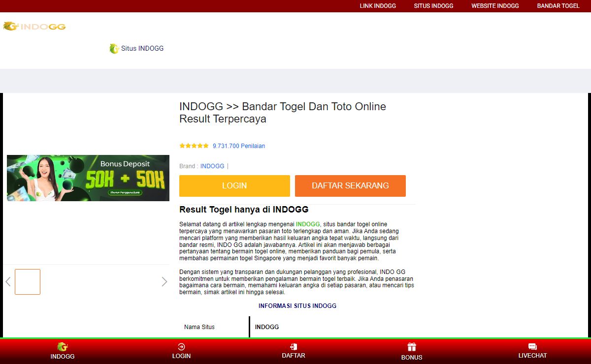
Task: Open SITUS INDOGG top menu item
Action: (433, 6)
